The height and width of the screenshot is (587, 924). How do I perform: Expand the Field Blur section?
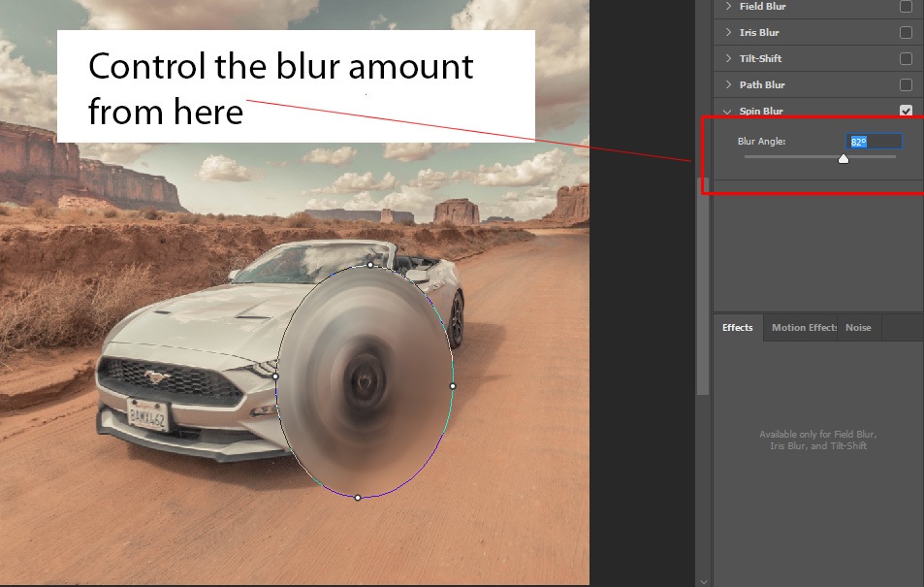[728, 7]
